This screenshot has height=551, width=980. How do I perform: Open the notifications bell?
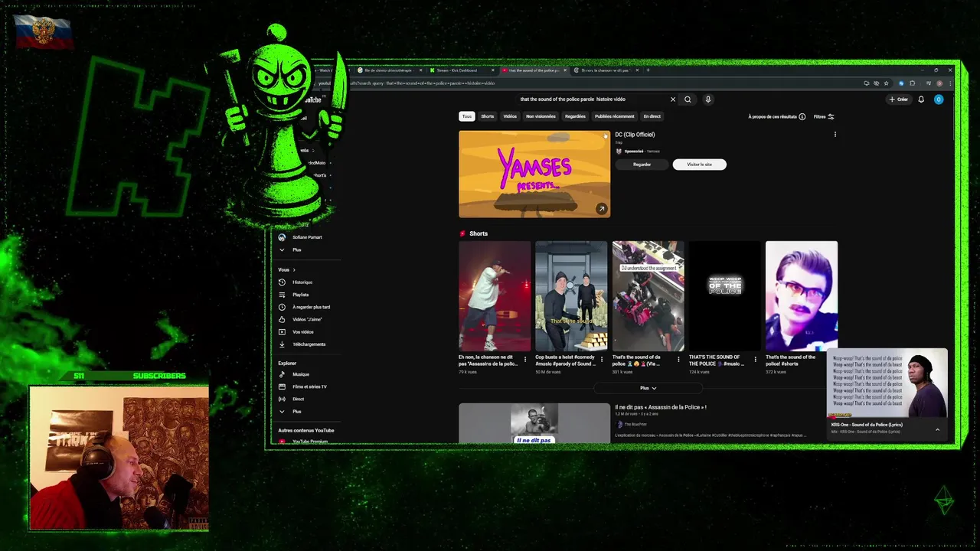click(921, 99)
